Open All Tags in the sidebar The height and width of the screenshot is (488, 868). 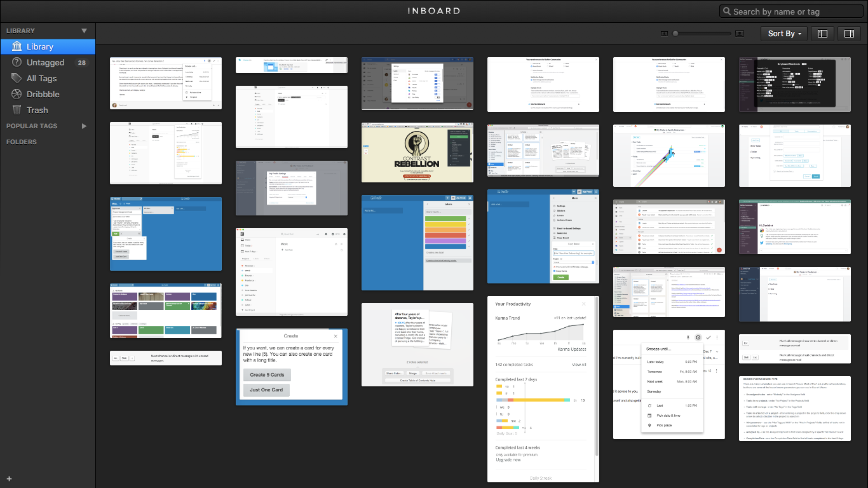tap(48, 78)
